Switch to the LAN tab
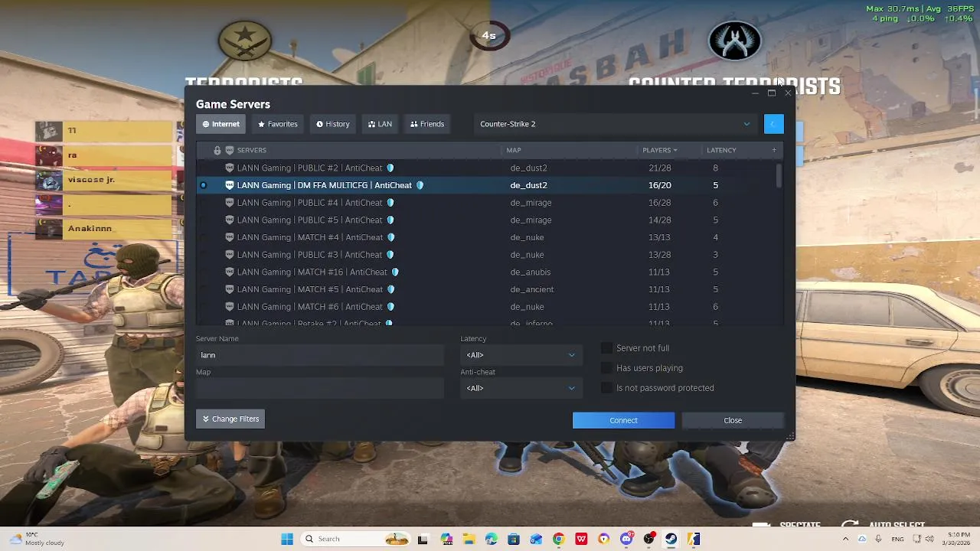Screen dimensions: 980x551 point(380,124)
